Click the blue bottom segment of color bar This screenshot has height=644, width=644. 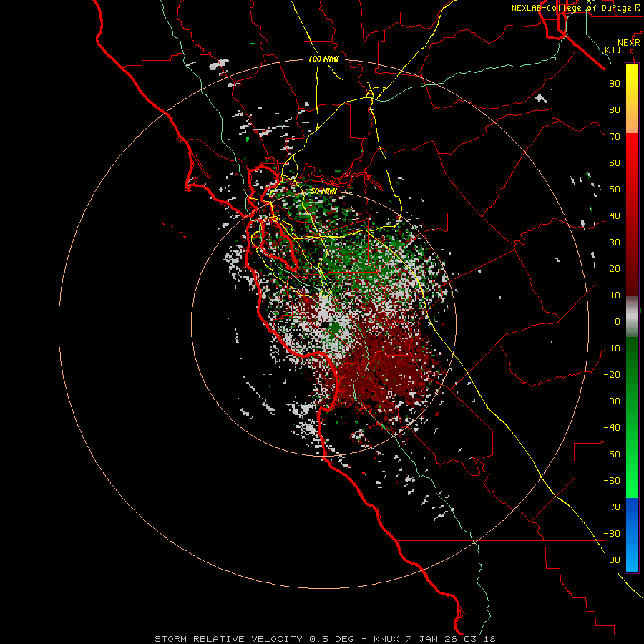click(x=632, y=535)
